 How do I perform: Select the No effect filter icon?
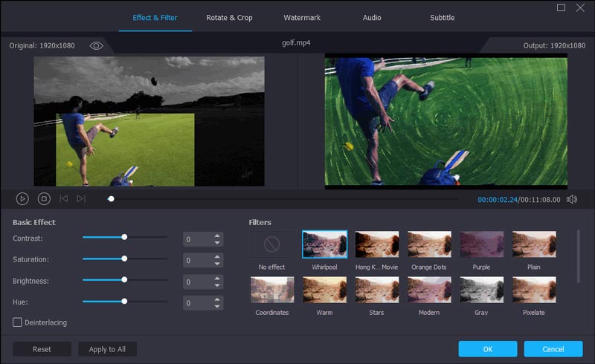(271, 244)
